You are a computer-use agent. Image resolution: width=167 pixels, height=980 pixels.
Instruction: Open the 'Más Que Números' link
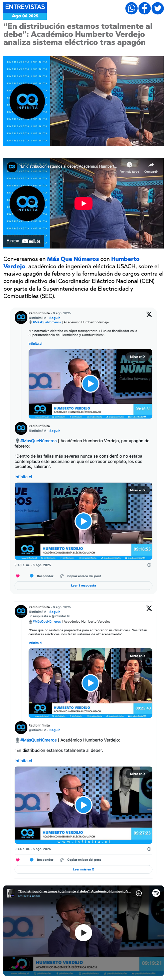click(73, 259)
